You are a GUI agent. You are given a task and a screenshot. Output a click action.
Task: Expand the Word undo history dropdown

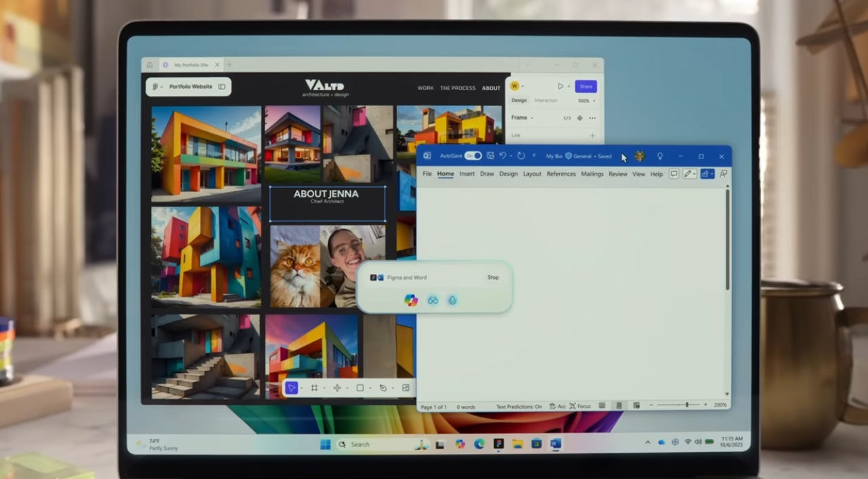pyautogui.click(x=511, y=156)
